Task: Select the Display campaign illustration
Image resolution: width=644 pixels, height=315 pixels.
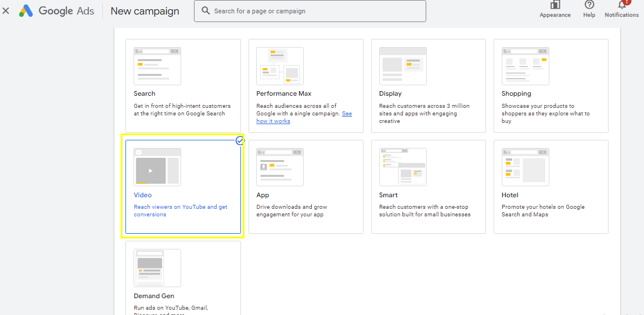Action: pyautogui.click(x=402, y=66)
